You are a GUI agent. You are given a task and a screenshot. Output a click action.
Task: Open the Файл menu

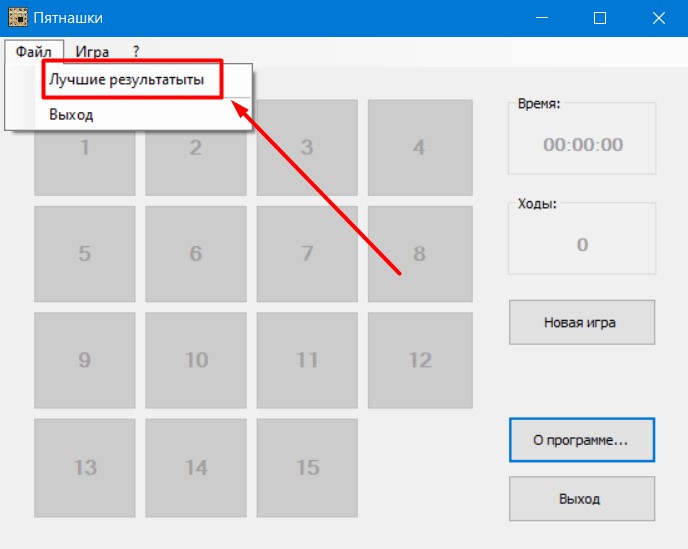(x=33, y=52)
